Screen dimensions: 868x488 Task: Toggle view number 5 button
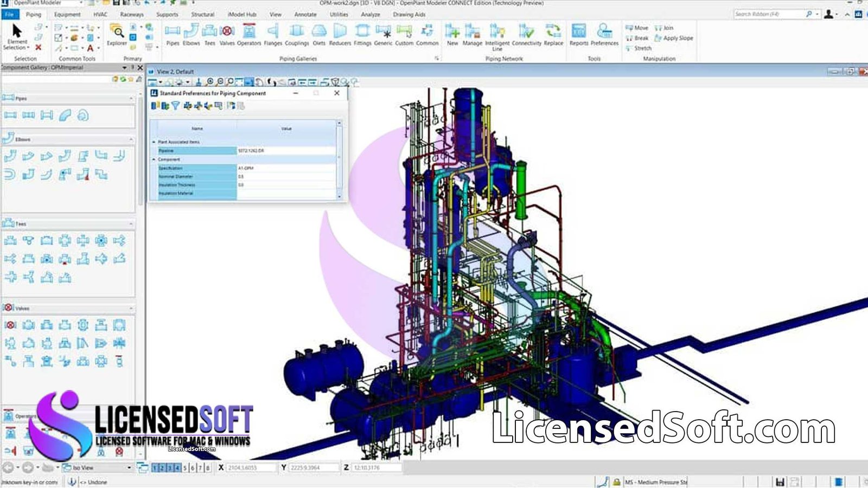[x=185, y=467]
